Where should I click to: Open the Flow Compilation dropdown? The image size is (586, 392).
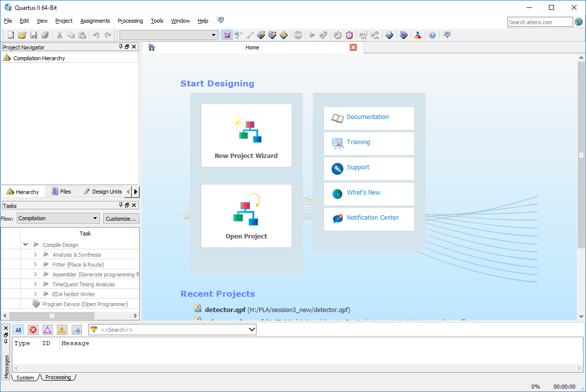tap(58, 218)
